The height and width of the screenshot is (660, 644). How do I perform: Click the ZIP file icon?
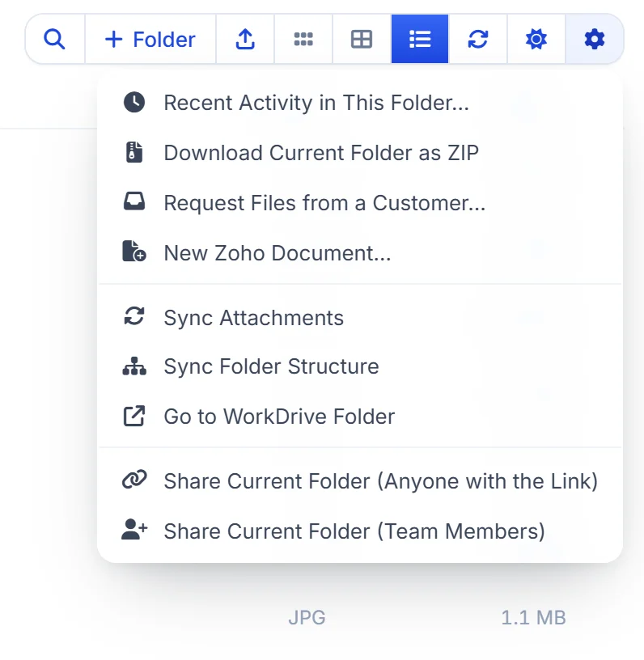(134, 152)
